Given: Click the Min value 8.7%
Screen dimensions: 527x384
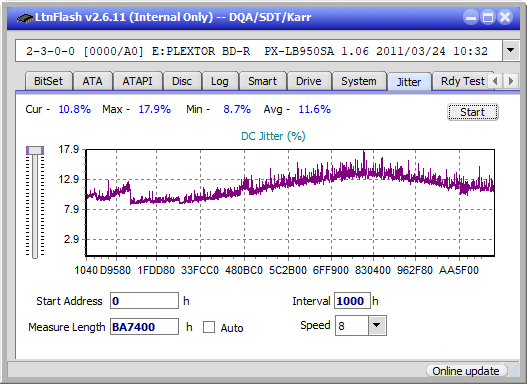Looking at the screenshot, I should coord(237,109).
